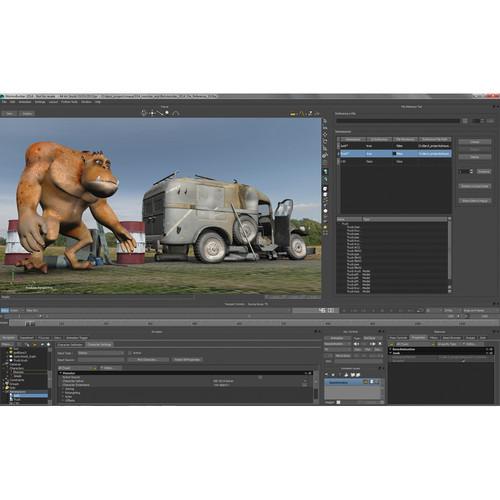Click the white dot icon in Navigator toolbar
The height and width of the screenshot is (500, 500).
(x=48, y=344)
